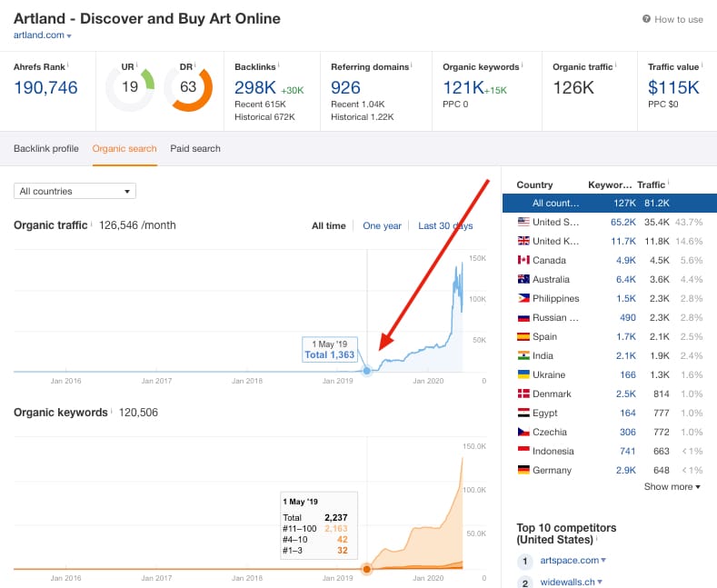717x588 pixels.
Task: Click the Germany flag icon
Action: [x=523, y=470]
